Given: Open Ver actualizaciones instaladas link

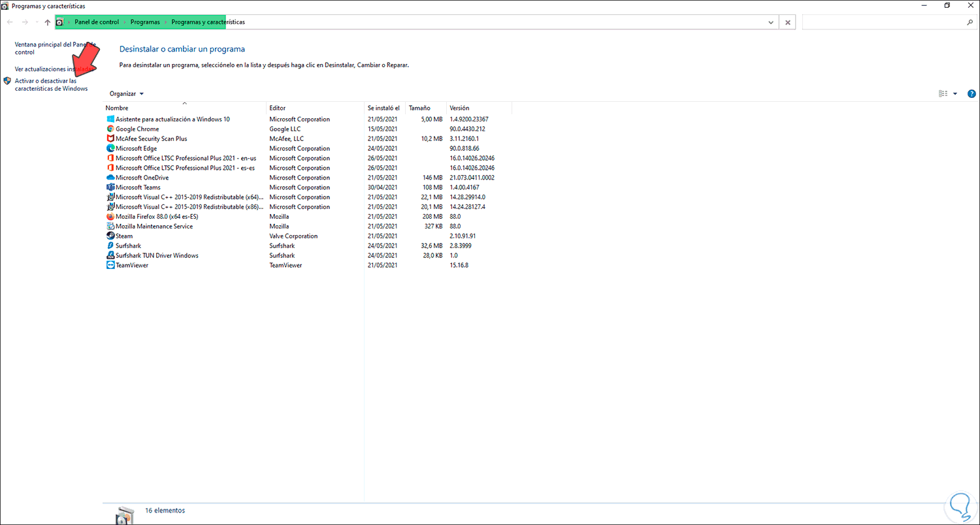Looking at the screenshot, I should [54, 69].
